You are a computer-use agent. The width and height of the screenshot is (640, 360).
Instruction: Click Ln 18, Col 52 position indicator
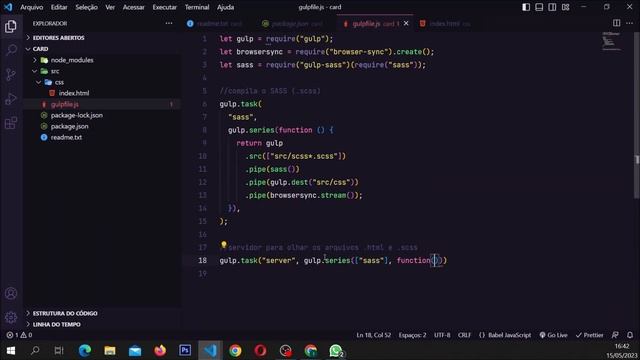[373, 335]
